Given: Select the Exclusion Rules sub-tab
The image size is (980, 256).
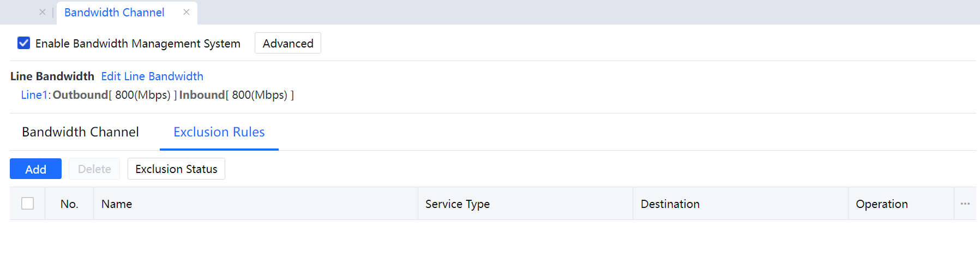Looking at the screenshot, I should coord(219,132).
